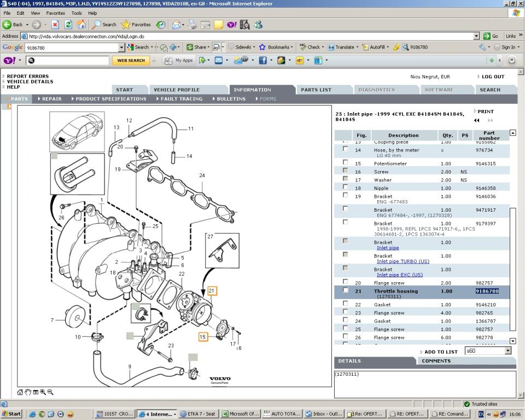Screen dimensions: 525x420
Task: Click the 'Inlet pipe EXC (US)' link
Action: tap(399, 275)
